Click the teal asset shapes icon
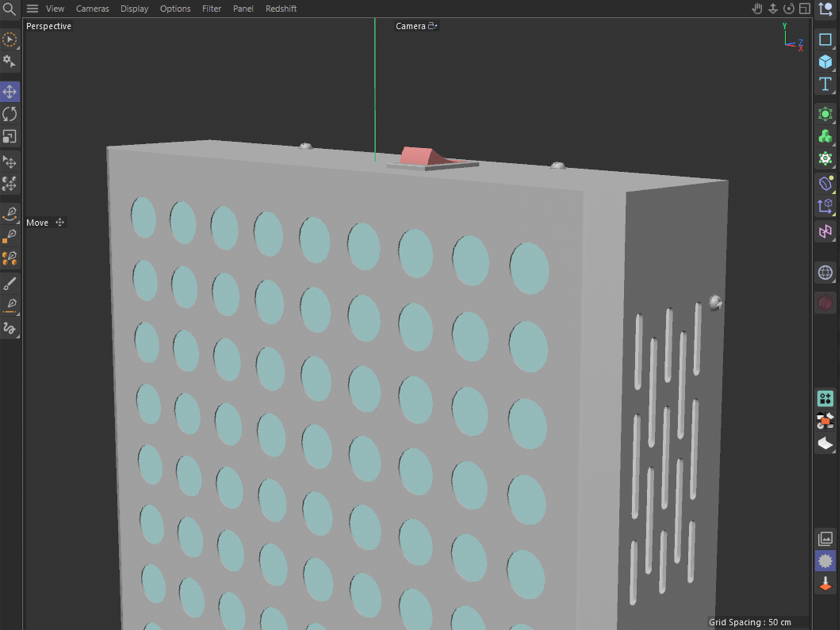 (825, 398)
